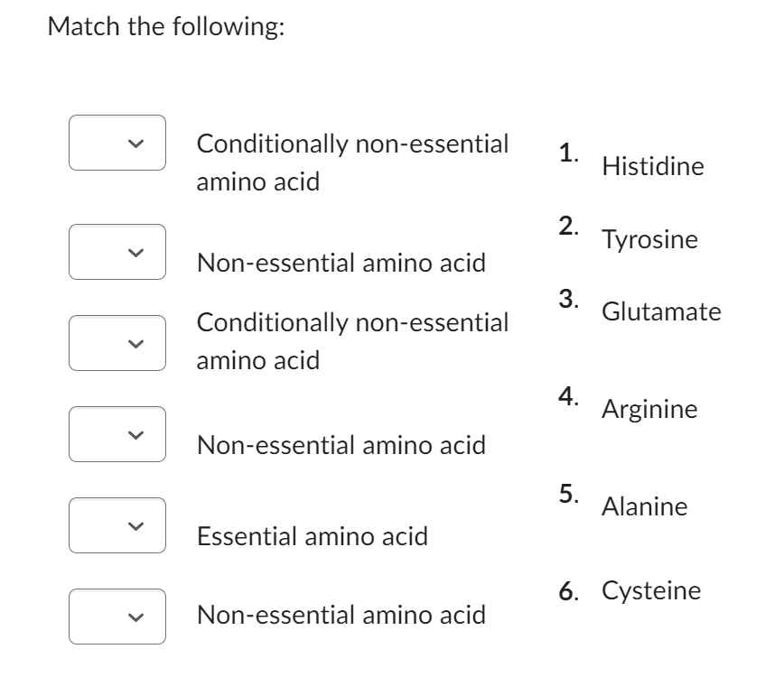Click the chevron on the Essential amino acid selector
Image resolution: width=784 pixels, height=677 pixels.
[117, 524]
